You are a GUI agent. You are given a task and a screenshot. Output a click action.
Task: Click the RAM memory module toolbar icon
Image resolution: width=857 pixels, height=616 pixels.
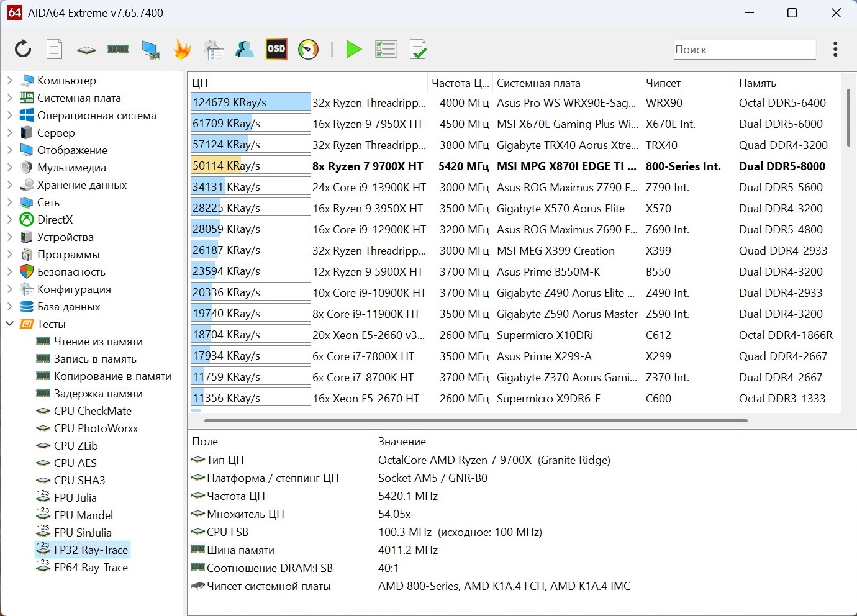(x=118, y=49)
